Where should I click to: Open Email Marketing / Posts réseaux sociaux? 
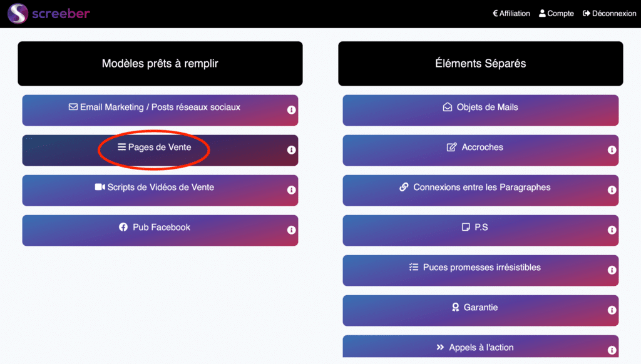[x=154, y=108]
